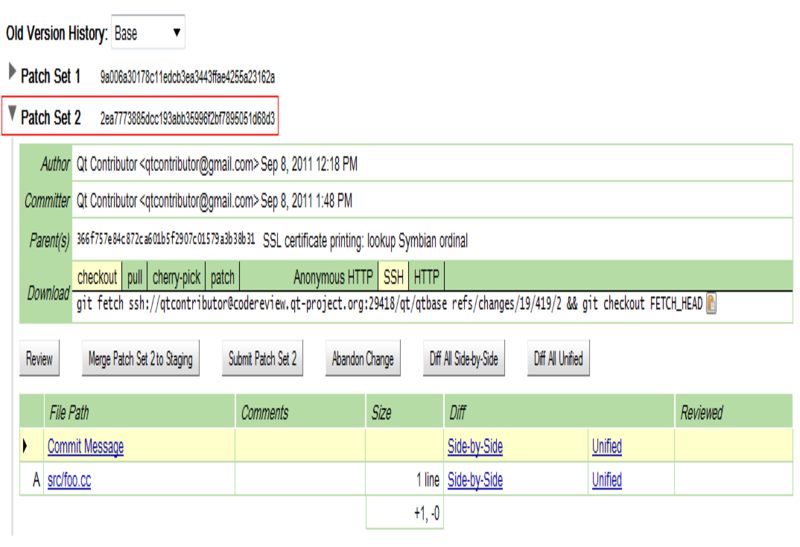This screenshot has height=547, width=800.
Task: Click Diff All Unified button
Action: pos(558,359)
